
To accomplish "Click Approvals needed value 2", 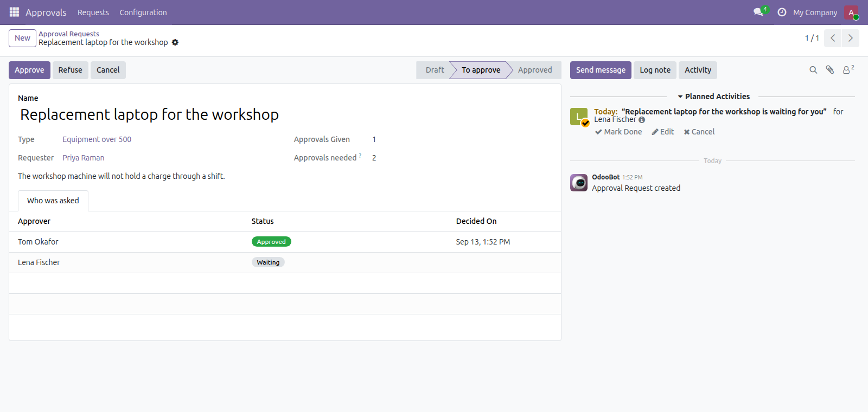I will click(x=374, y=158).
